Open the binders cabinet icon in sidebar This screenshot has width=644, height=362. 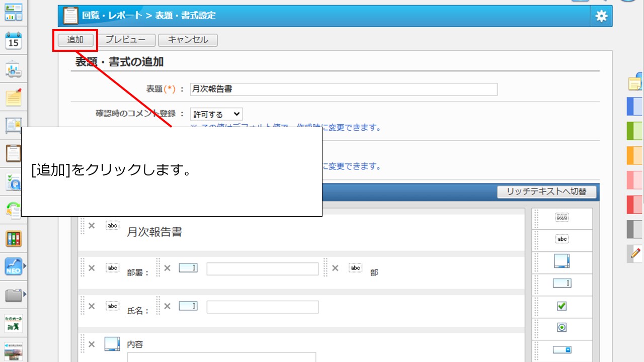[x=14, y=238]
